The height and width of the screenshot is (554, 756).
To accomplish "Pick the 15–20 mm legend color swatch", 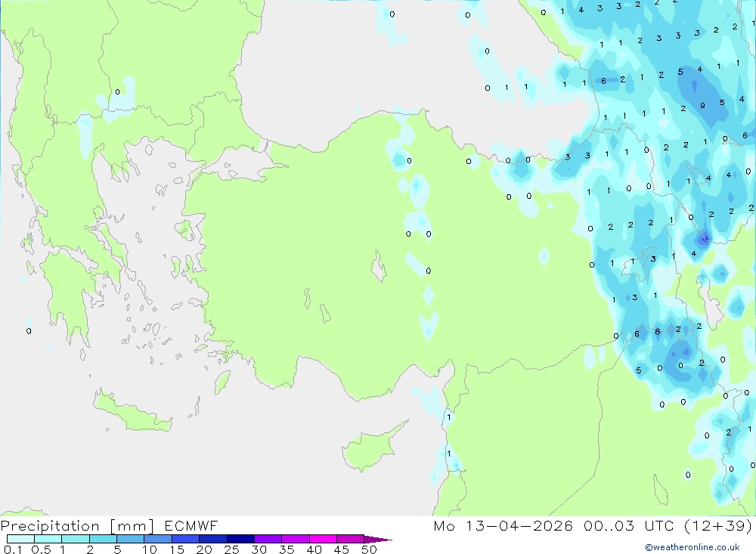I will [x=185, y=539].
